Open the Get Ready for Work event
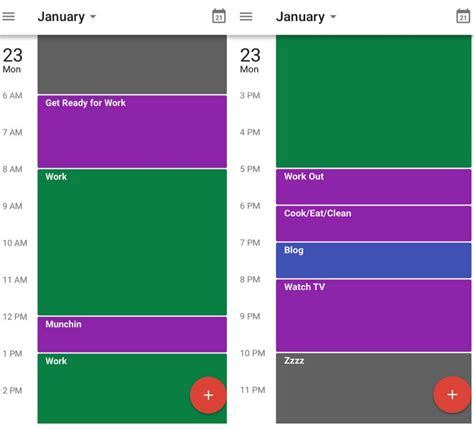The width and height of the screenshot is (474, 430). click(132, 132)
